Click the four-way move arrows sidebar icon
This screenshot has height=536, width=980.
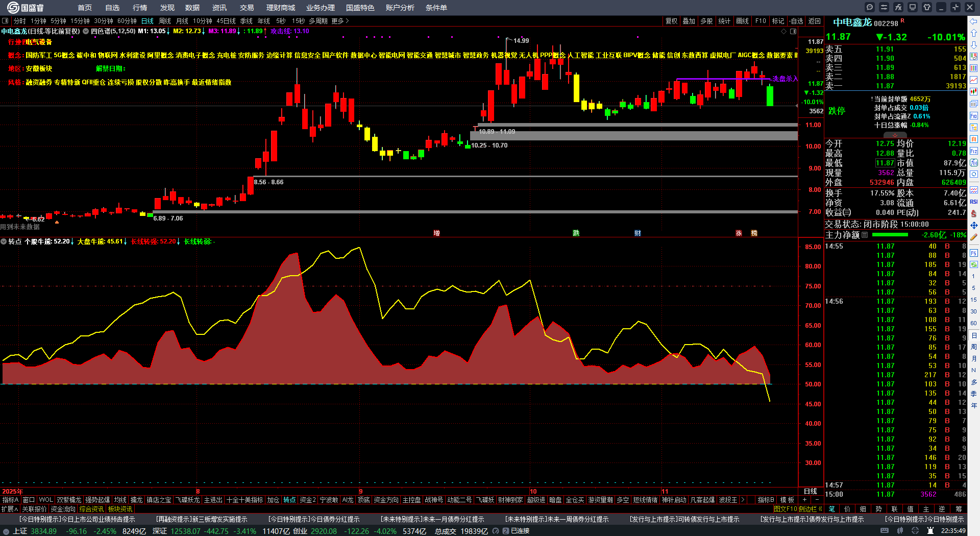974,225
